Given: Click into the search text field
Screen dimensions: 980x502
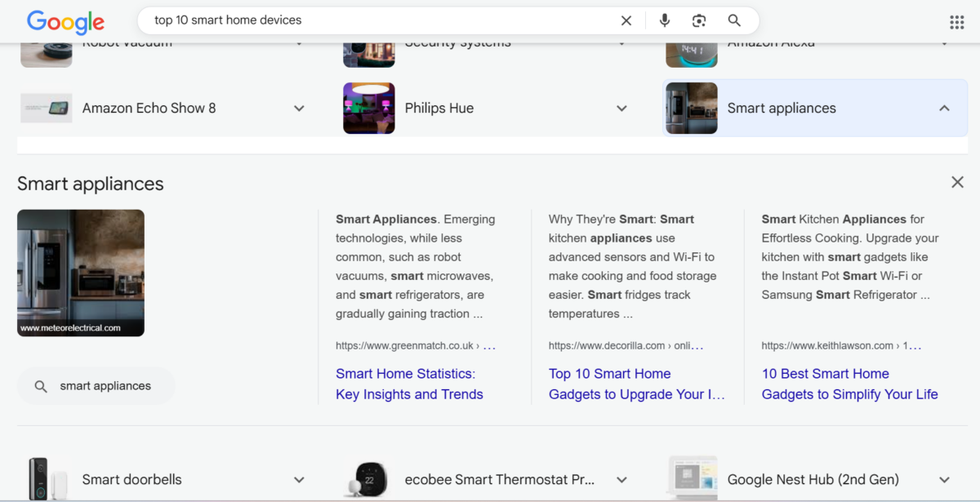Looking at the screenshot, I should click(x=367, y=20).
